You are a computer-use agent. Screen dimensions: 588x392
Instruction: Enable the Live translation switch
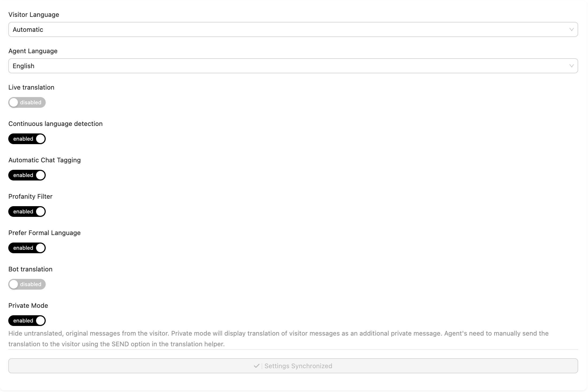pos(27,102)
